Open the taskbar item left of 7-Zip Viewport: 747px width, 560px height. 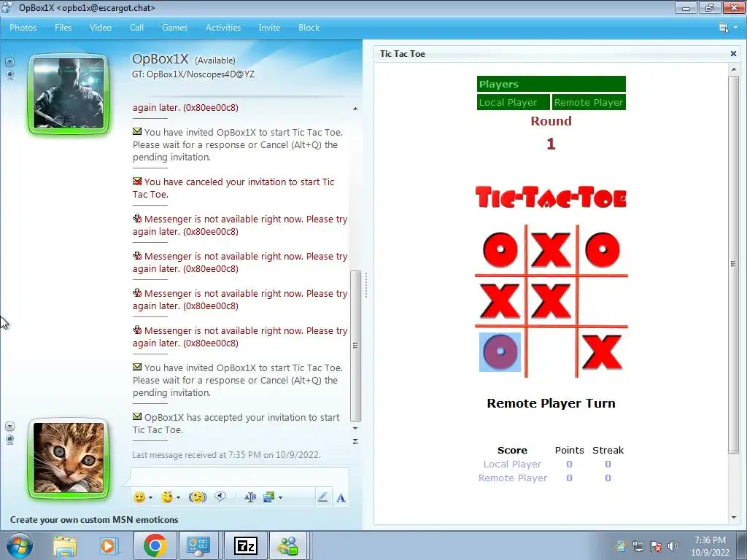coord(198,545)
